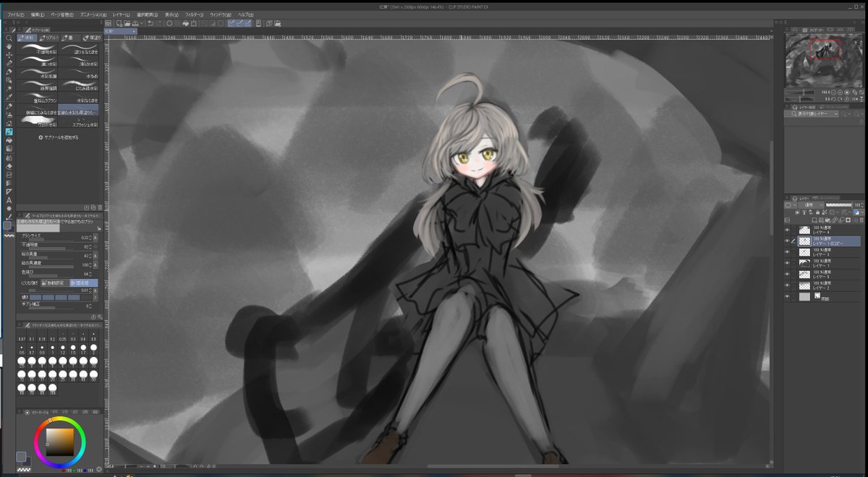The image size is (868, 477).
Task: Toggle Snap to Grid icon
Action: click(x=250, y=23)
